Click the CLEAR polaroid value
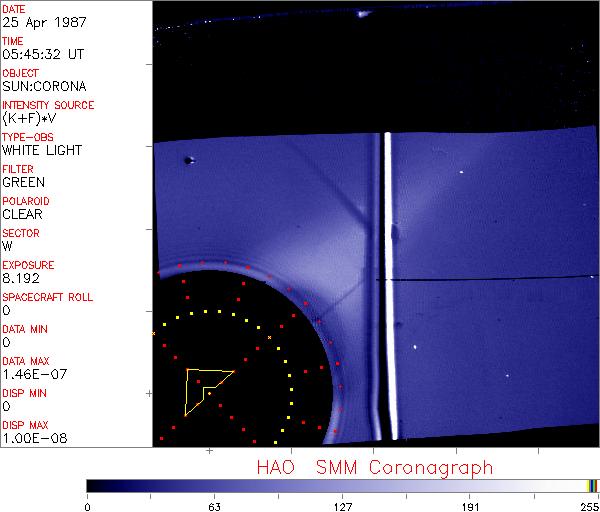 coord(22,215)
